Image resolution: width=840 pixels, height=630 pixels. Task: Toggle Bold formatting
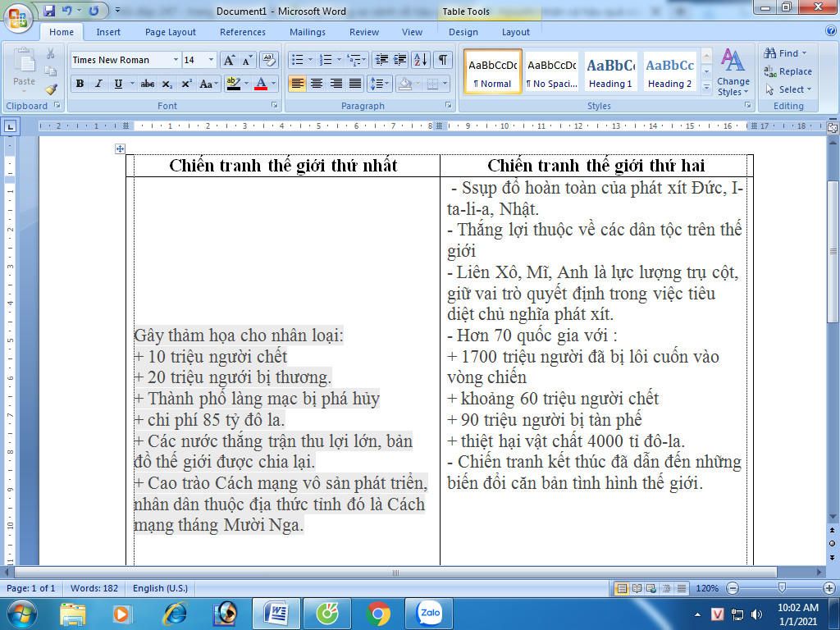tap(80, 84)
